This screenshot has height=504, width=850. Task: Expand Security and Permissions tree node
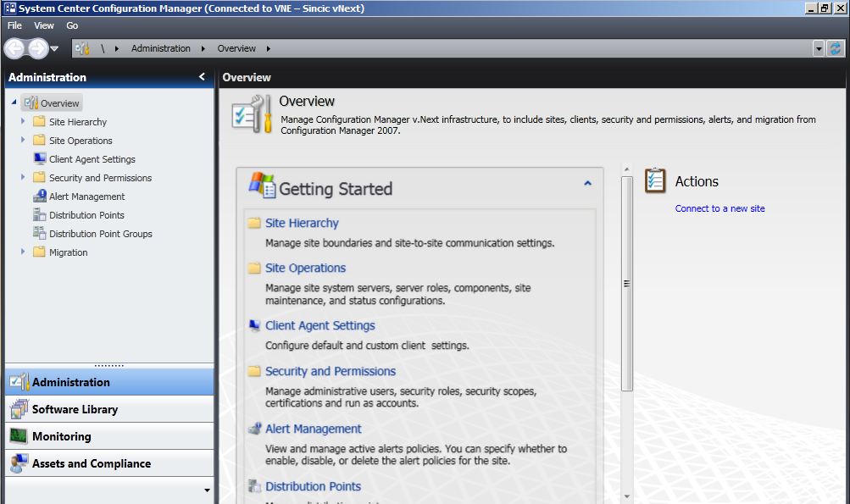pyautogui.click(x=23, y=177)
